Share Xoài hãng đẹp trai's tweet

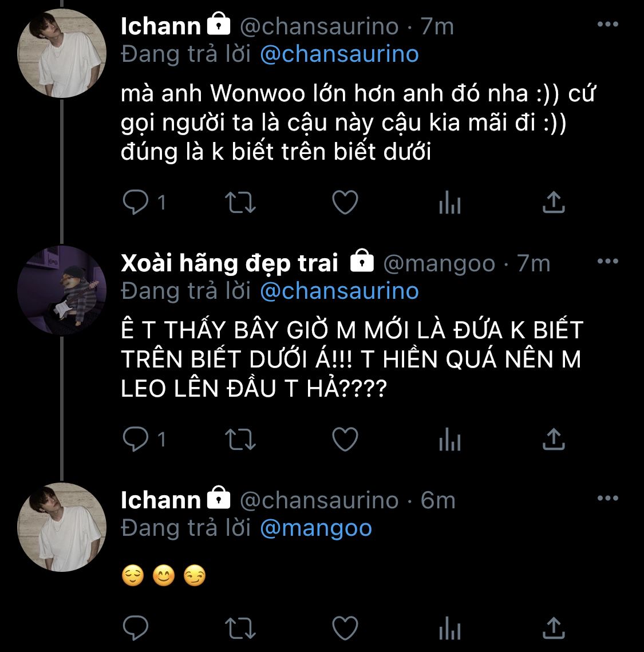pyautogui.click(x=553, y=440)
